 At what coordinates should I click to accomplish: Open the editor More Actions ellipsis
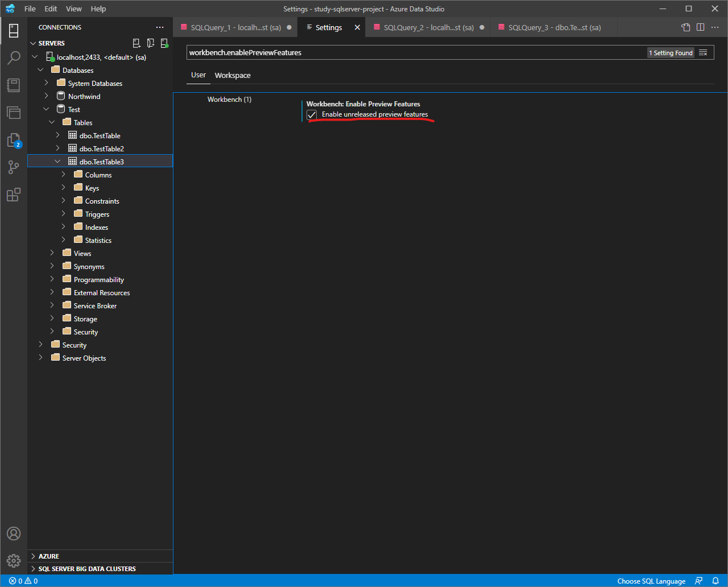(x=714, y=27)
